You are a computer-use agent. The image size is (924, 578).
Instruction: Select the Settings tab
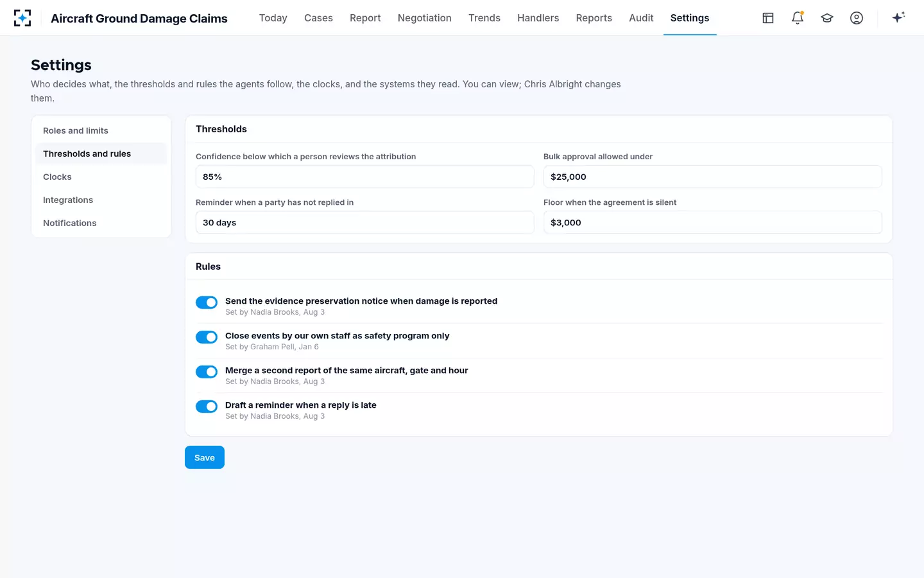pos(690,18)
